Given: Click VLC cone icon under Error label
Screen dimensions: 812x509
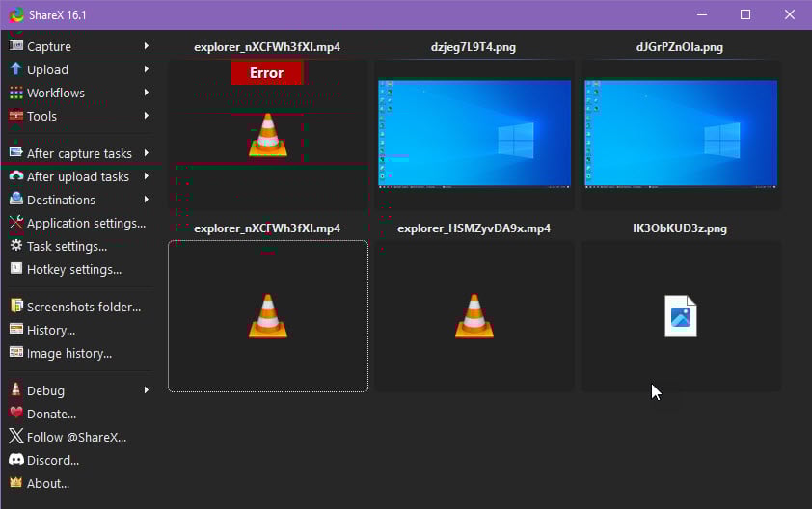Looking at the screenshot, I should [268, 135].
